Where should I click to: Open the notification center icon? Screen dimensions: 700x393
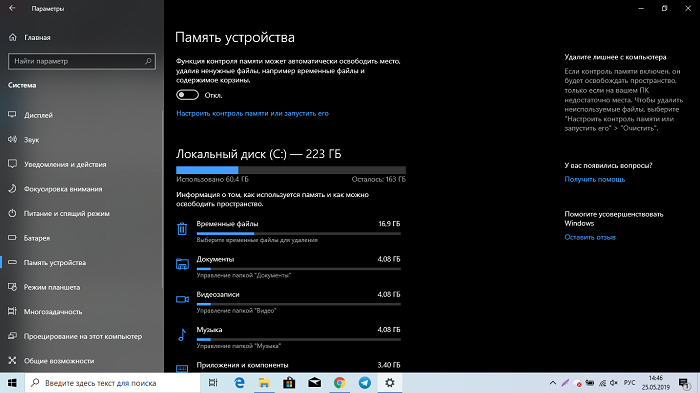[x=684, y=383]
